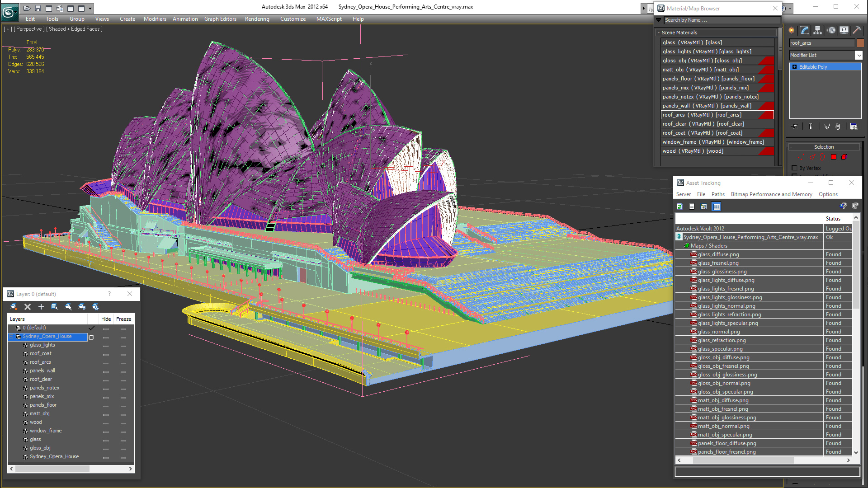Click Configure Modifier Sets icon
The width and height of the screenshot is (868, 488).
coord(854,127)
